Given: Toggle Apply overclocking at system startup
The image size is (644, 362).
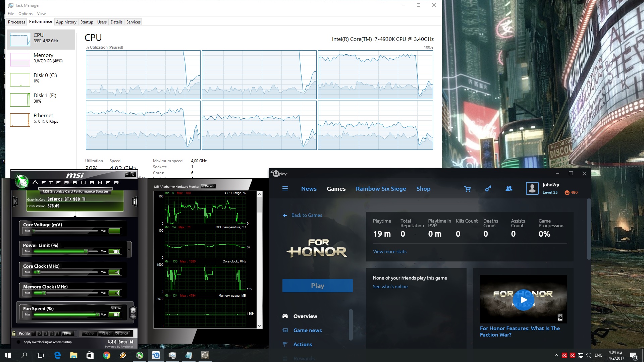Looking at the screenshot, I should pos(18,342).
